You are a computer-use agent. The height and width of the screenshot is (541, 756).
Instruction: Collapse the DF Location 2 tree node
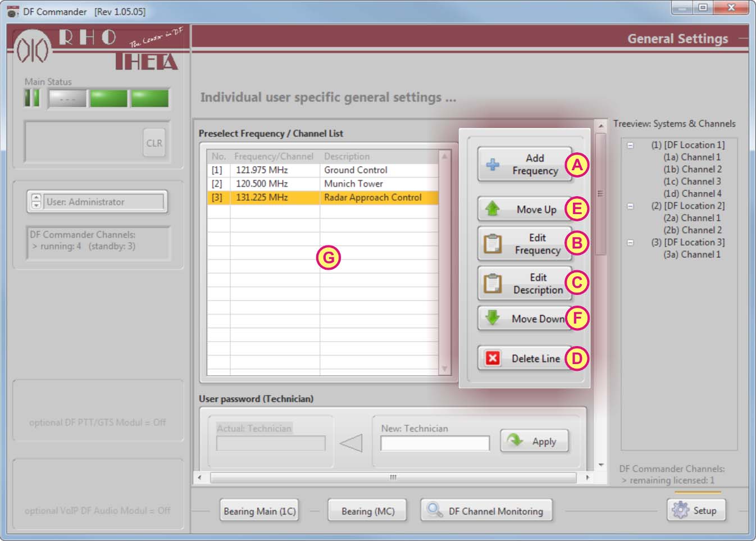click(630, 206)
